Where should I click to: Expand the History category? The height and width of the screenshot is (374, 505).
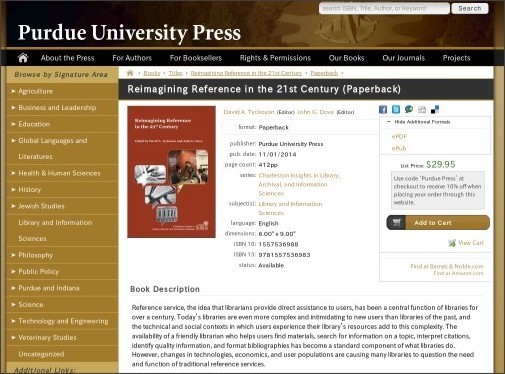coord(13,189)
